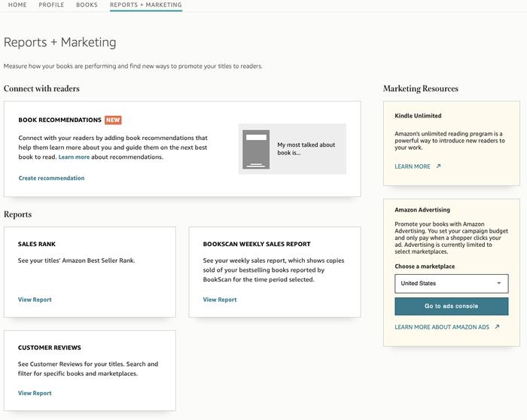Click the Customer Reviews heading
The height and width of the screenshot is (420, 527).
[x=50, y=348]
